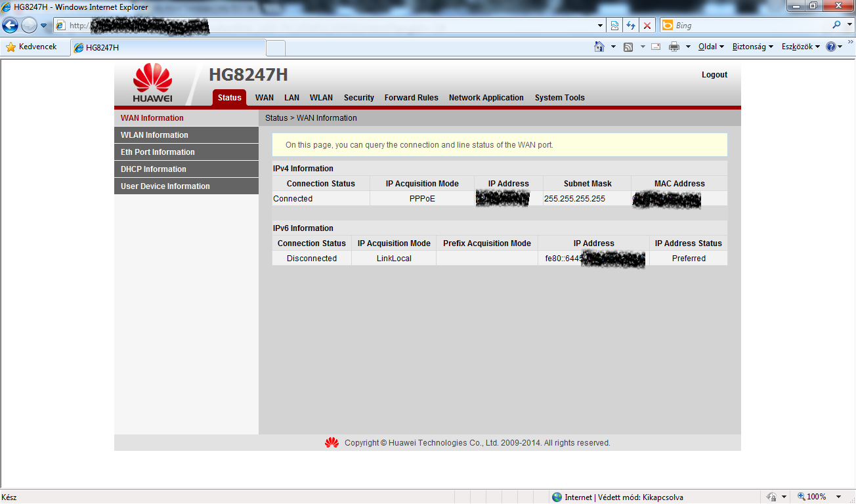Open the LAN tab
Viewport: 856px width, 504px height.
pos(291,98)
